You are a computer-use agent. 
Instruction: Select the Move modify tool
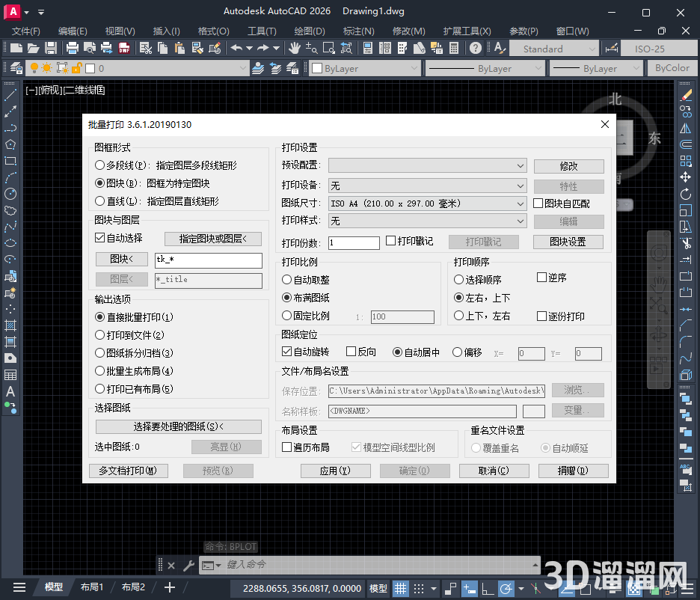(686, 177)
